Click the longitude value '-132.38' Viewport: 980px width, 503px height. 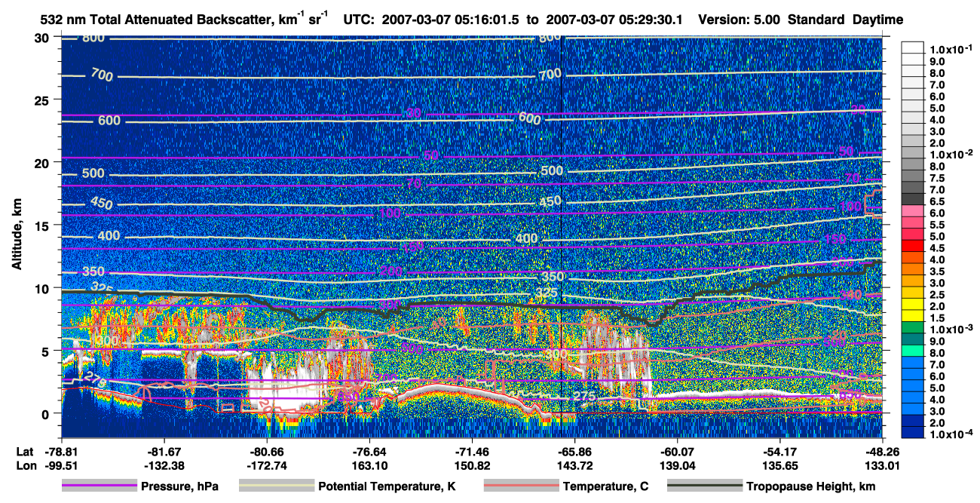pos(164,465)
